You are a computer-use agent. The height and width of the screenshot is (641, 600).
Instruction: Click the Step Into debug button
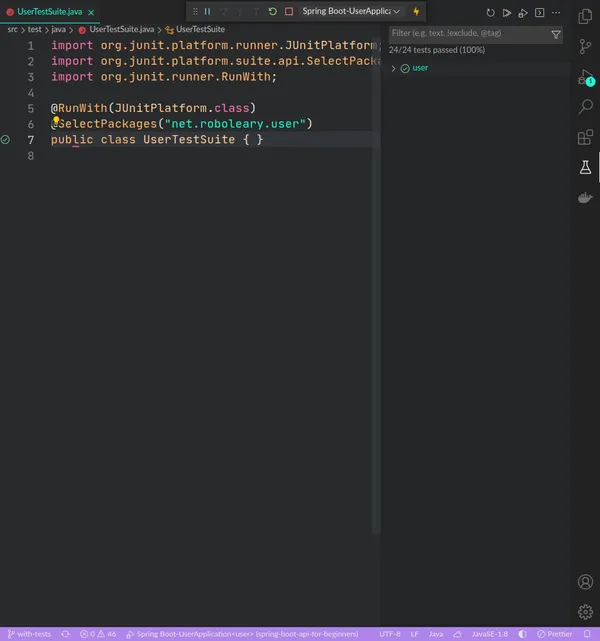click(x=240, y=11)
